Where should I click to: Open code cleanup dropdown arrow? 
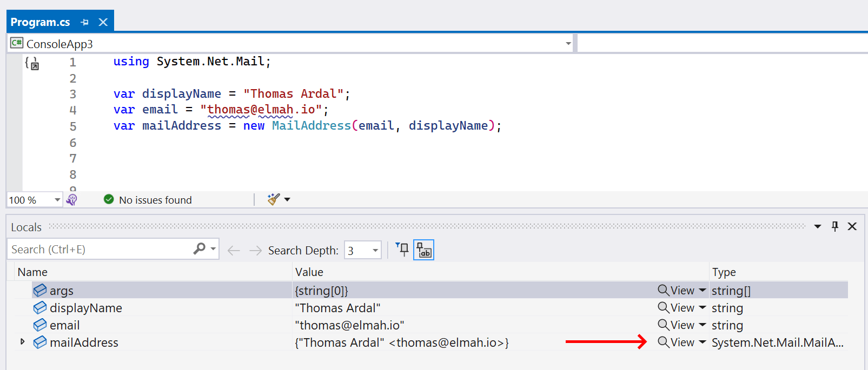click(x=287, y=199)
